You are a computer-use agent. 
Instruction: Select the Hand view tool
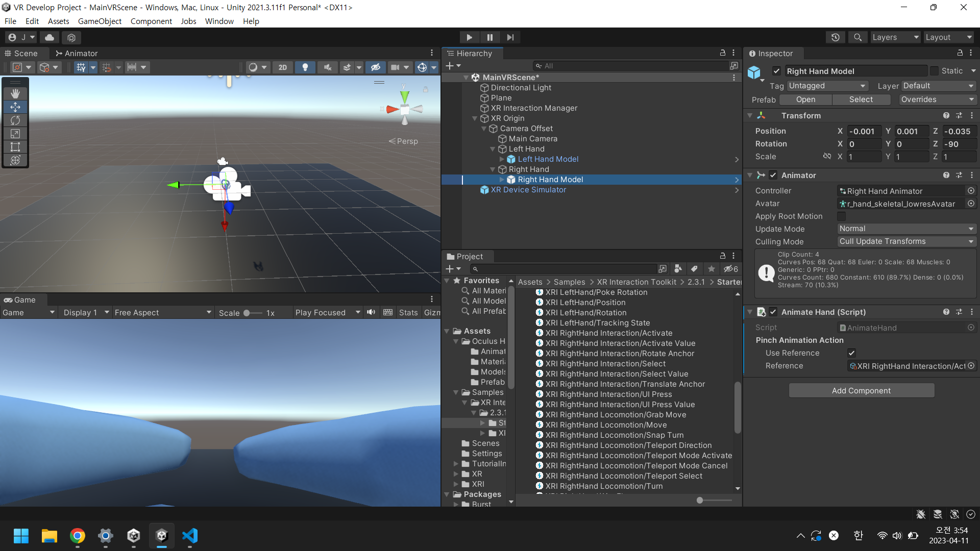[15, 93]
